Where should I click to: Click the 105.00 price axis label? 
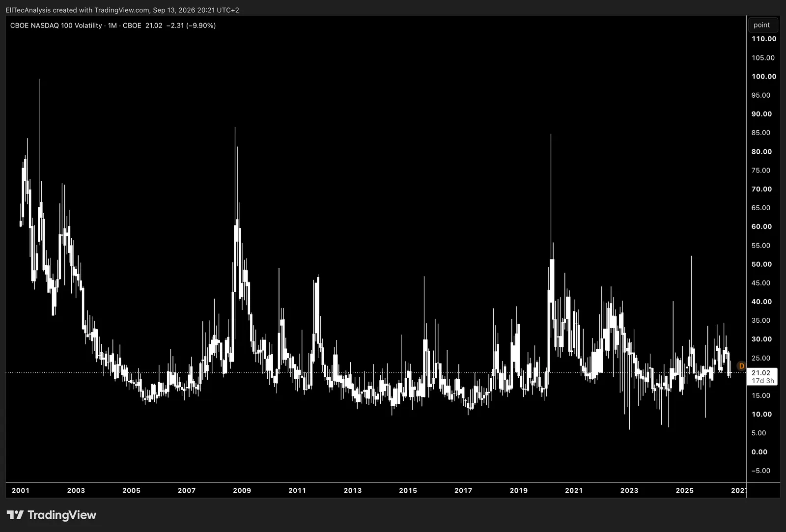[x=763, y=57]
